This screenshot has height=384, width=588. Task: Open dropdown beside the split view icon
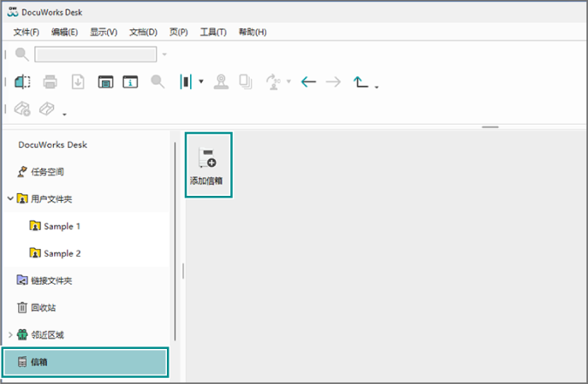pyautogui.click(x=201, y=83)
